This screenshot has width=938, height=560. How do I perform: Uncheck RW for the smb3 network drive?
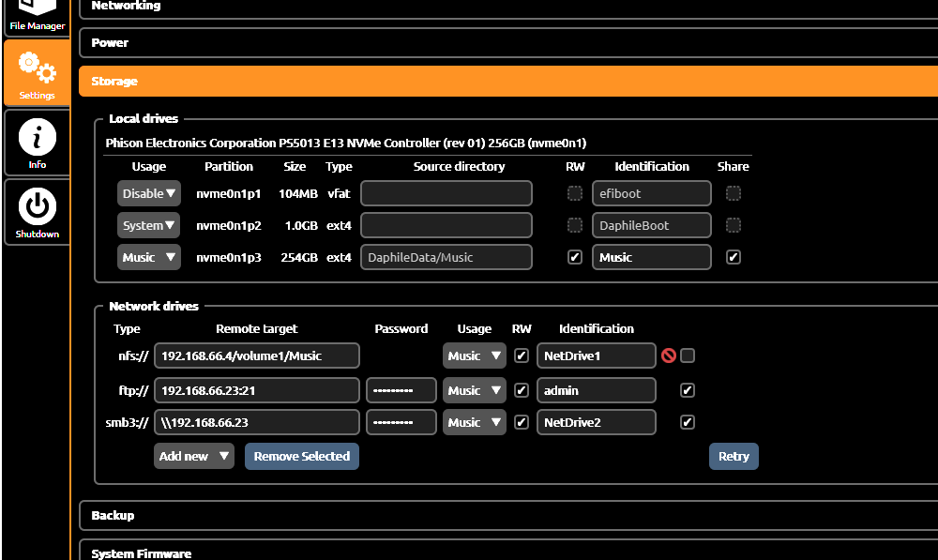pos(522,422)
